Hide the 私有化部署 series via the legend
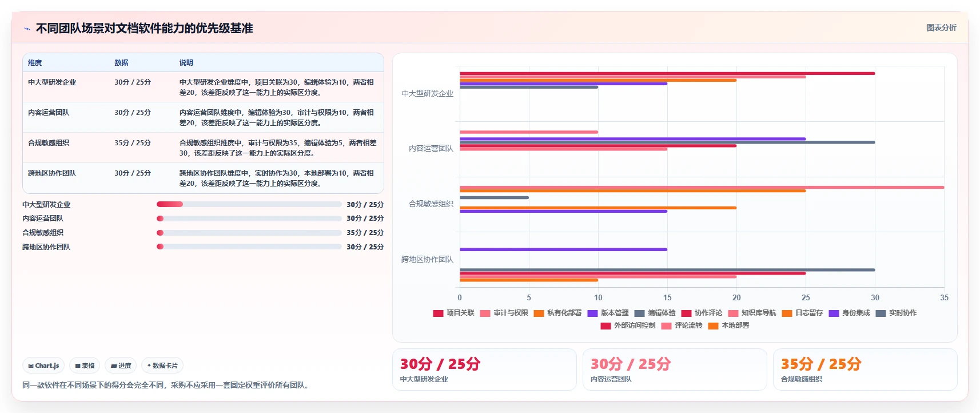This screenshot has width=980, height=413. (557, 313)
